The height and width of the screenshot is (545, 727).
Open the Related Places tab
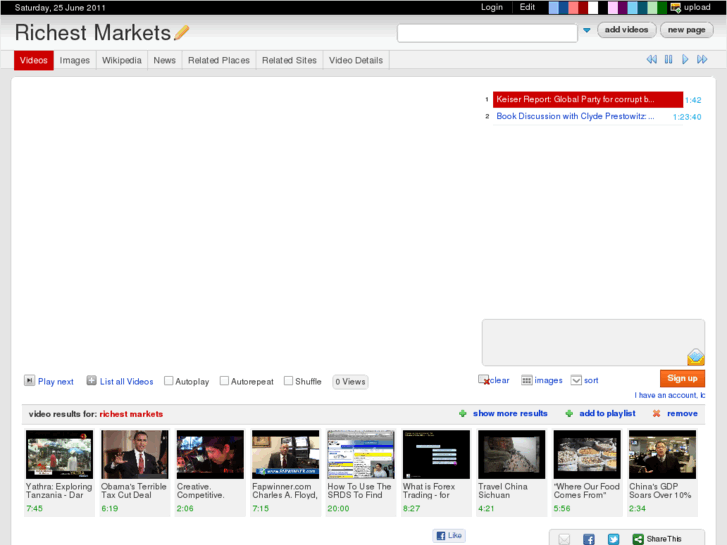coord(218,60)
